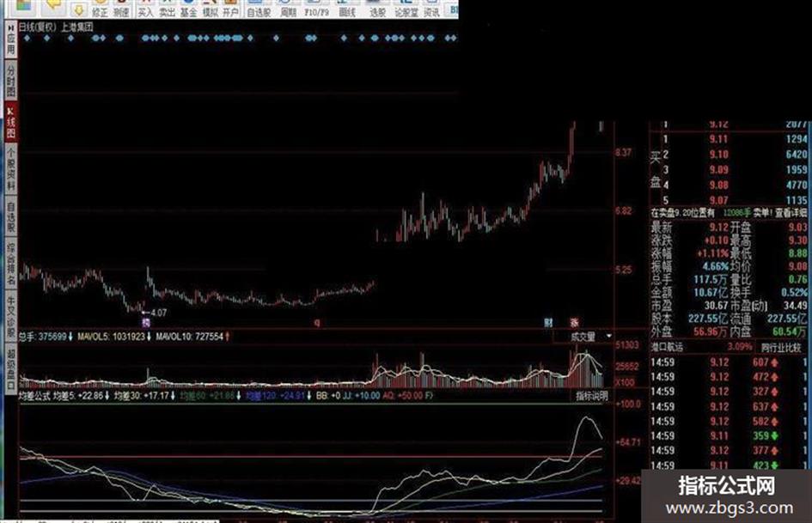Select the K线图 sidebar tab
This screenshot has height=523, width=812.
pyautogui.click(x=10, y=123)
